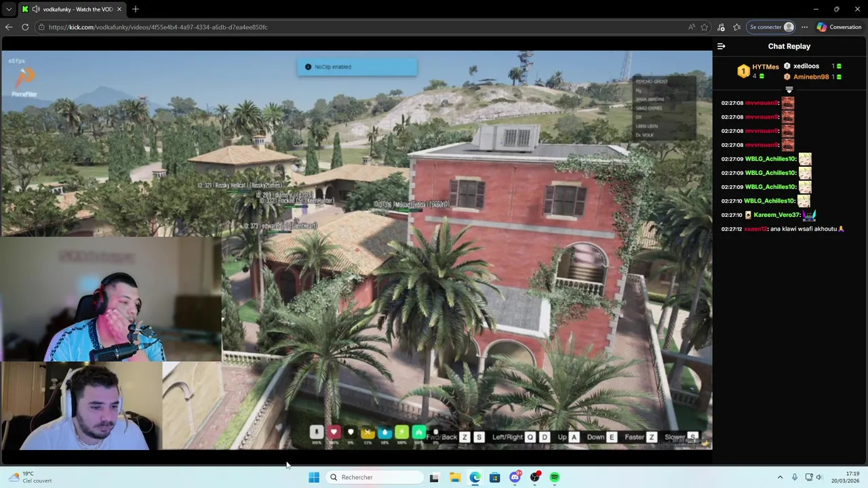868x488 pixels.
Task: Expand the gift leaderboard chevron
Action: tap(789, 89)
